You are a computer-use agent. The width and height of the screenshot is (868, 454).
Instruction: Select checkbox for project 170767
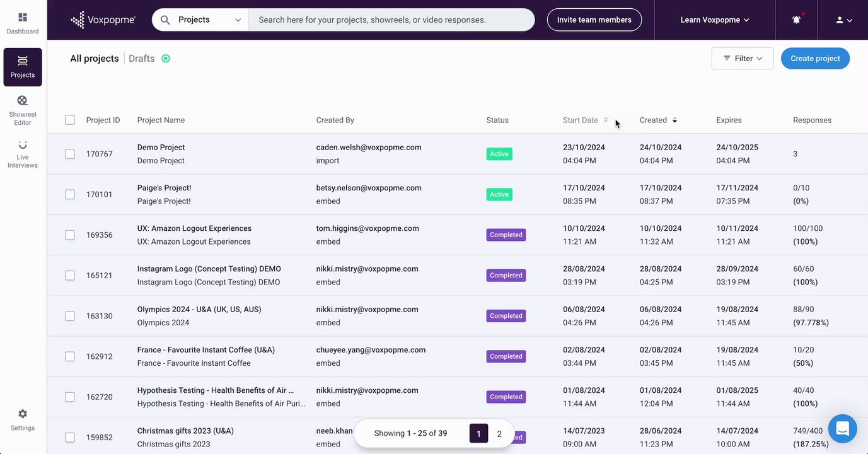[70, 154]
